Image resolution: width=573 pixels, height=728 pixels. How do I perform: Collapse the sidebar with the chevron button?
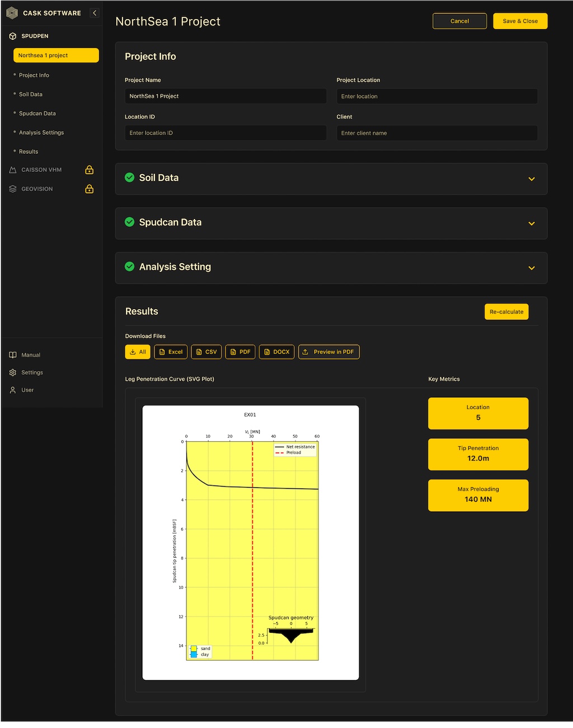click(95, 13)
